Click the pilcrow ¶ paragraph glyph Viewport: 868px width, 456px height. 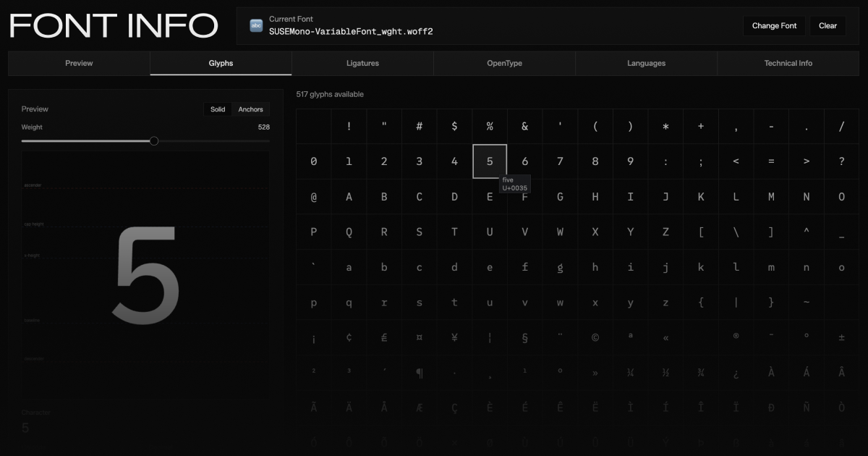tap(420, 373)
